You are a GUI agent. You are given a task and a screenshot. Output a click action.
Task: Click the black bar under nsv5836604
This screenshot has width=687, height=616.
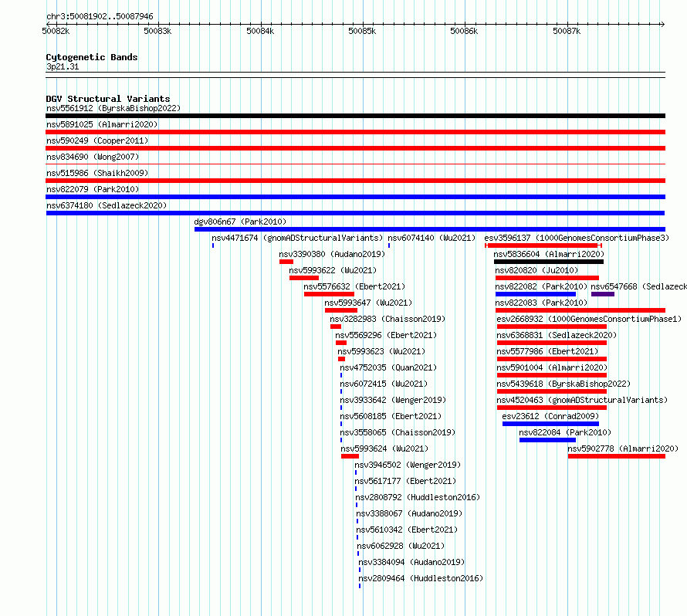pyautogui.click(x=549, y=262)
